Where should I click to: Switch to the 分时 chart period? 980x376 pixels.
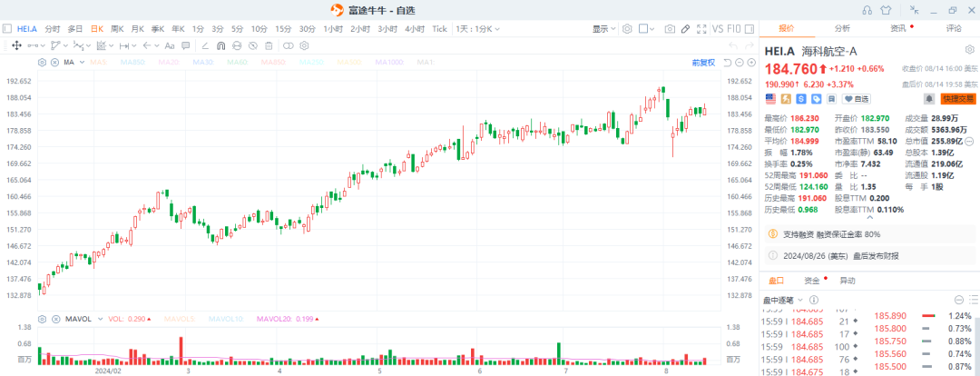coord(54,29)
